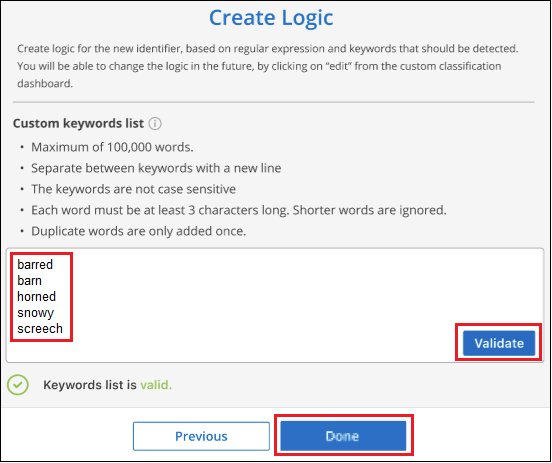The height and width of the screenshot is (463, 552).
Task: Click the 'Custom keywords list' label
Action: click(x=78, y=124)
